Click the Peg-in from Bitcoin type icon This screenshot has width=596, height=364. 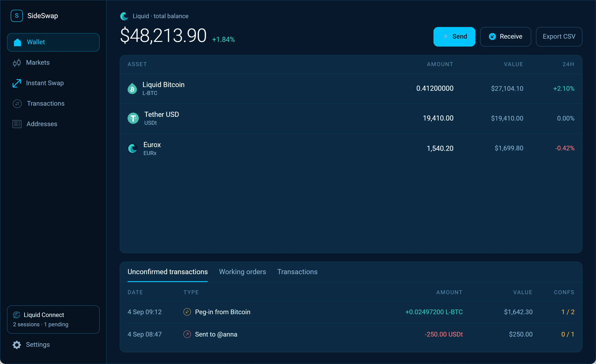[187, 312]
